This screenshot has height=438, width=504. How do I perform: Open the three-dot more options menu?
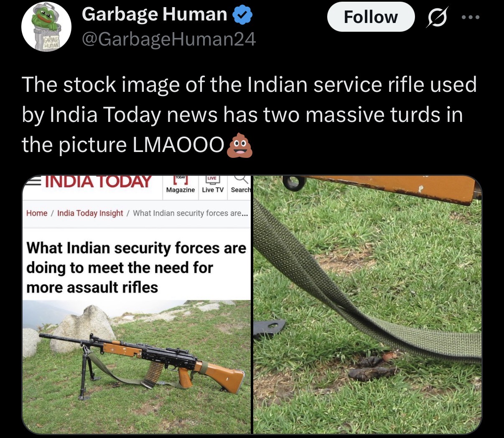471,18
